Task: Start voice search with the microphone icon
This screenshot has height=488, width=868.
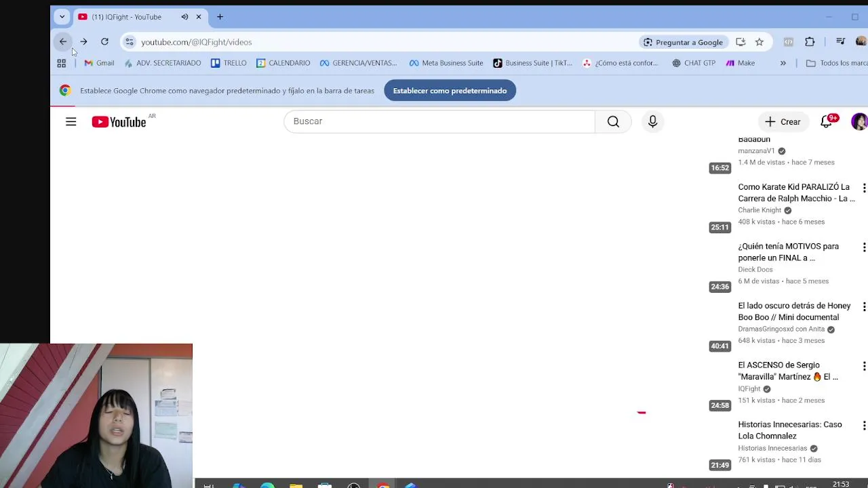Action: tap(652, 121)
